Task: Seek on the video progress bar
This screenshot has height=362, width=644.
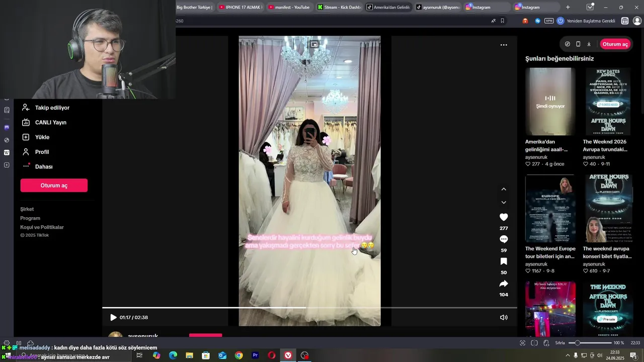Action: (309, 307)
